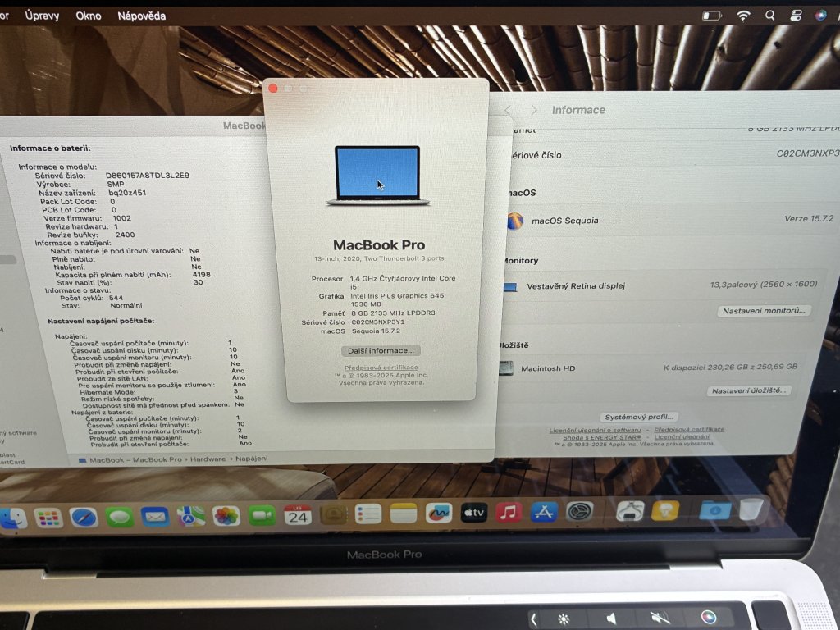Open Mail from the Dock
This screenshot has height=630, width=840.
[155, 517]
